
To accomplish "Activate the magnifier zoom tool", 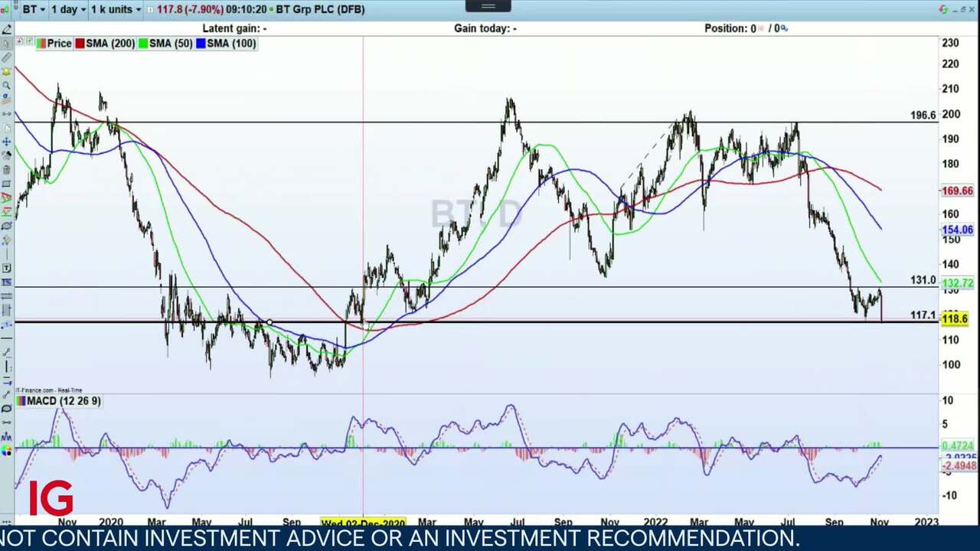I will tap(6, 85).
